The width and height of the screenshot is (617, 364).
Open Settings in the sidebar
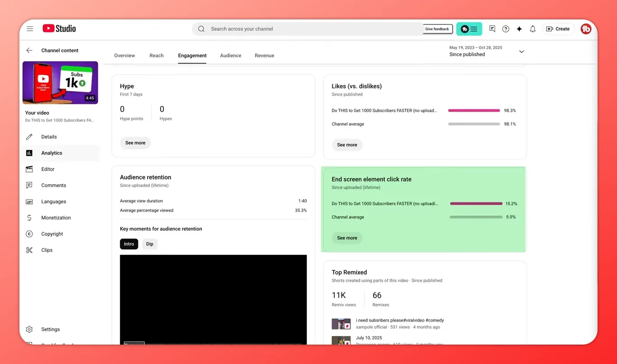coord(61,330)
